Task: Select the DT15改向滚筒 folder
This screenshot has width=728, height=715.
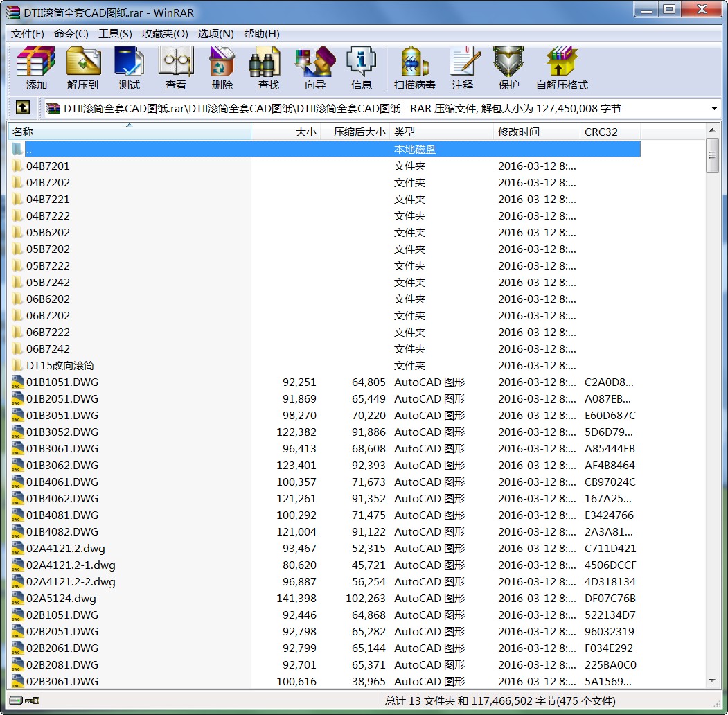Action: [x=60, y=365]
